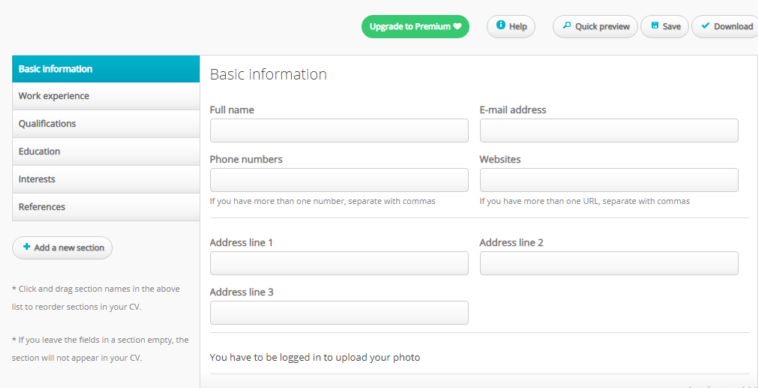Click the info icon beside Help
Image resolution: width=758 pixels, height=388 pixels.
[x=500, y=25]
